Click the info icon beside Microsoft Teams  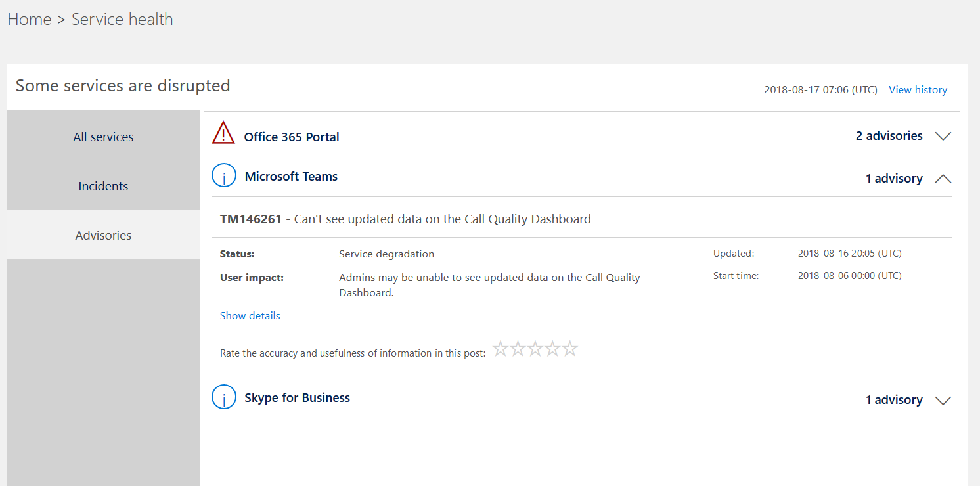click(x=223, y=175)
